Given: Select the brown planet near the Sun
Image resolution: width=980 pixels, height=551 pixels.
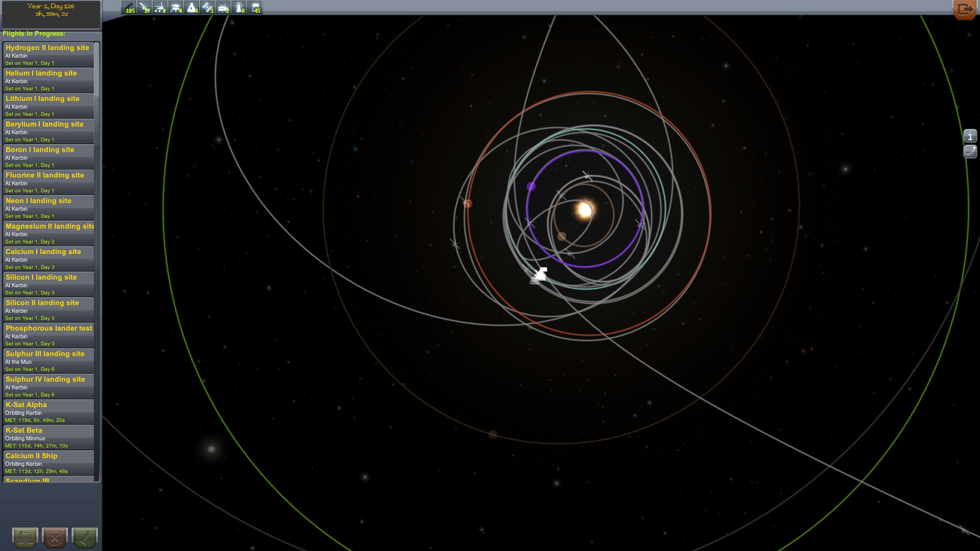Looking at the screenshot, I should (x=562, y=236).
